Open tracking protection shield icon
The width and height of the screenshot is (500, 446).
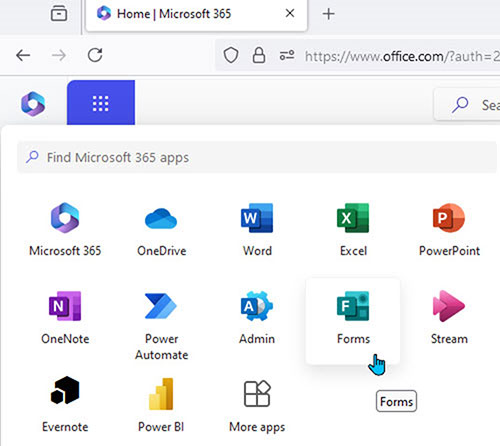[x=231, y=55]
